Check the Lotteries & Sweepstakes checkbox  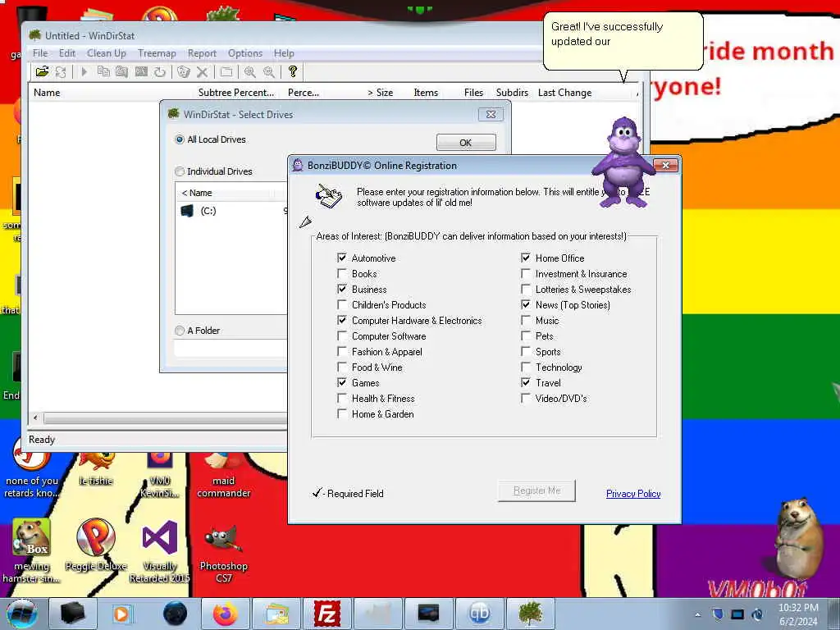click(526, 289)
